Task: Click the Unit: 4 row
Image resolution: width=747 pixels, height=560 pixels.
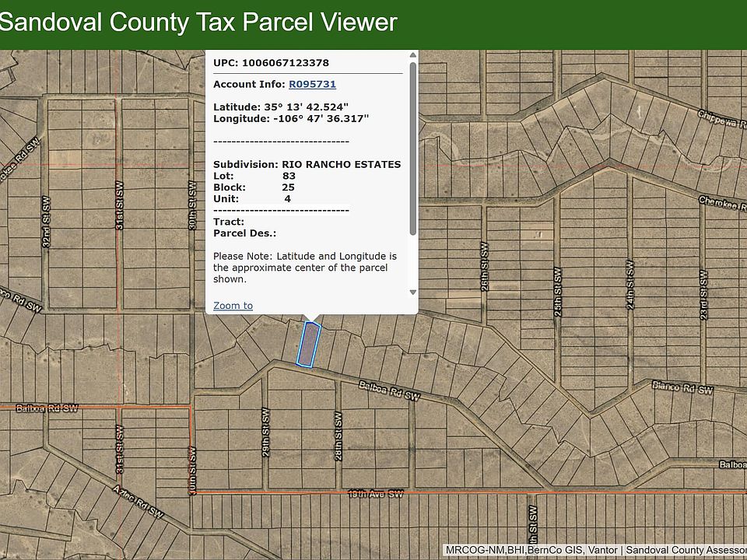Action: click(x=252, y=198)
